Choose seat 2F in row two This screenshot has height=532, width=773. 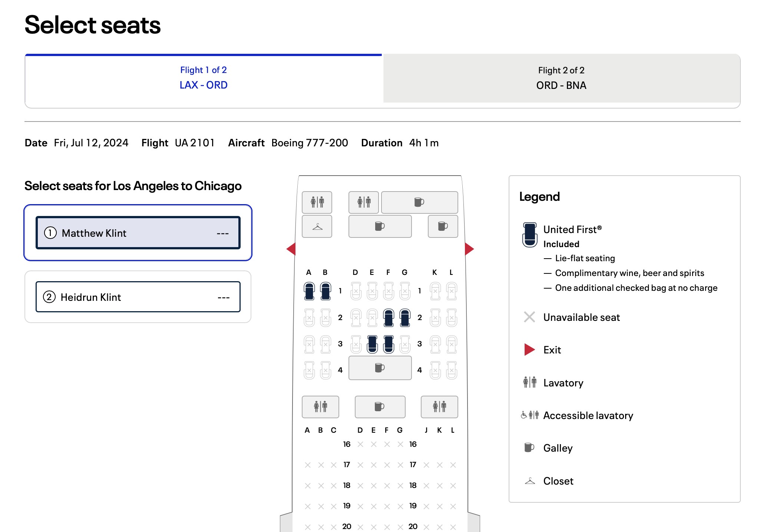(388, 317)
